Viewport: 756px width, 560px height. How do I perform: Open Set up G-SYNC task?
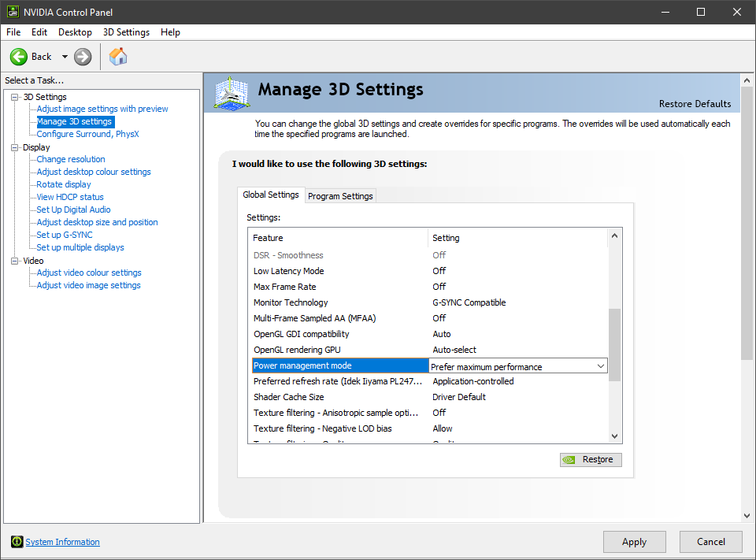65,235
